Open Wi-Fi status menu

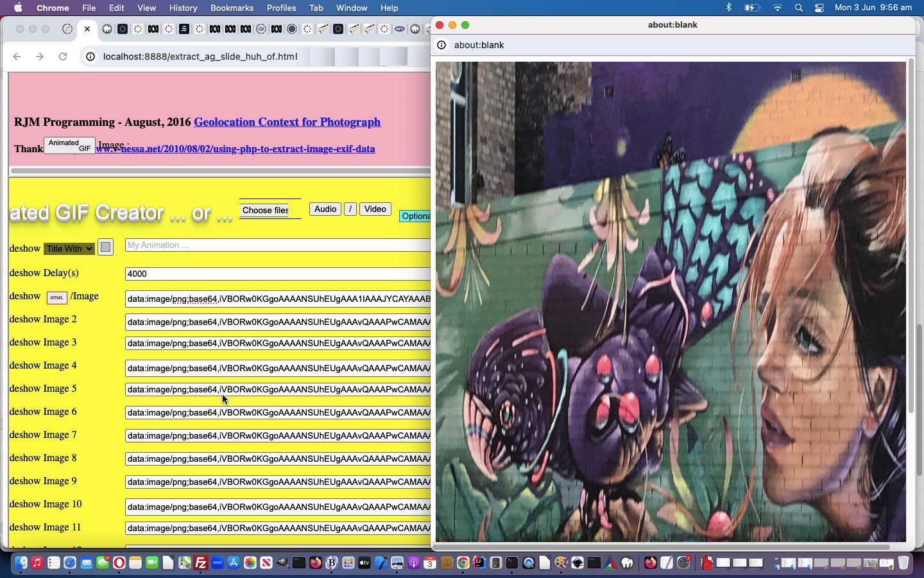(778, 8)
